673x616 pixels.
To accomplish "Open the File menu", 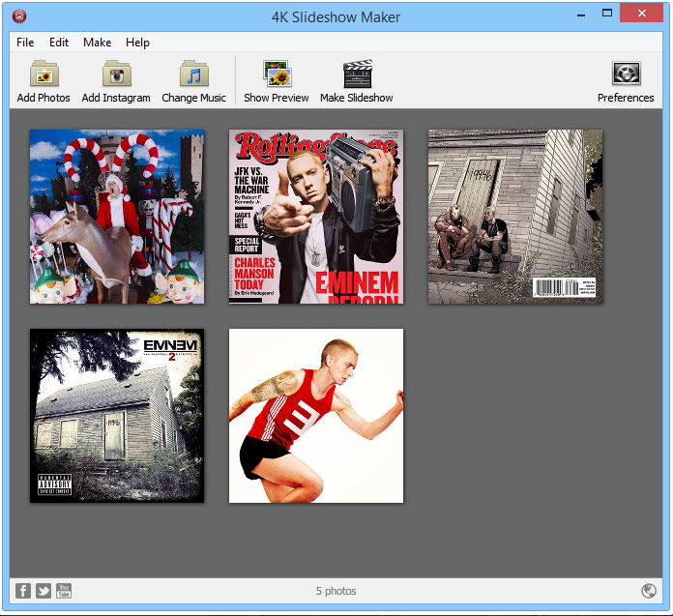I will [x=25, y=43].
